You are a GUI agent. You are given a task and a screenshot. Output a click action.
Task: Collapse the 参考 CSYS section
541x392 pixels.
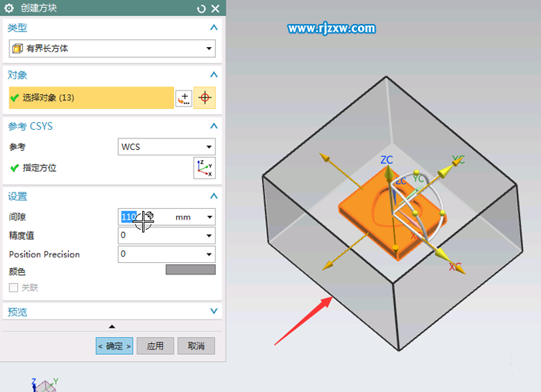[x=214, y=126]
